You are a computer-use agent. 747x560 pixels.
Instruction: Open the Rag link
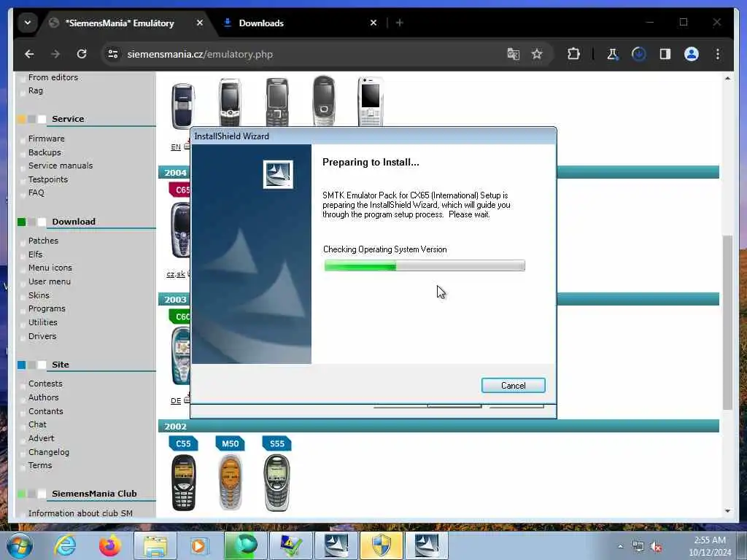[35, 91]
